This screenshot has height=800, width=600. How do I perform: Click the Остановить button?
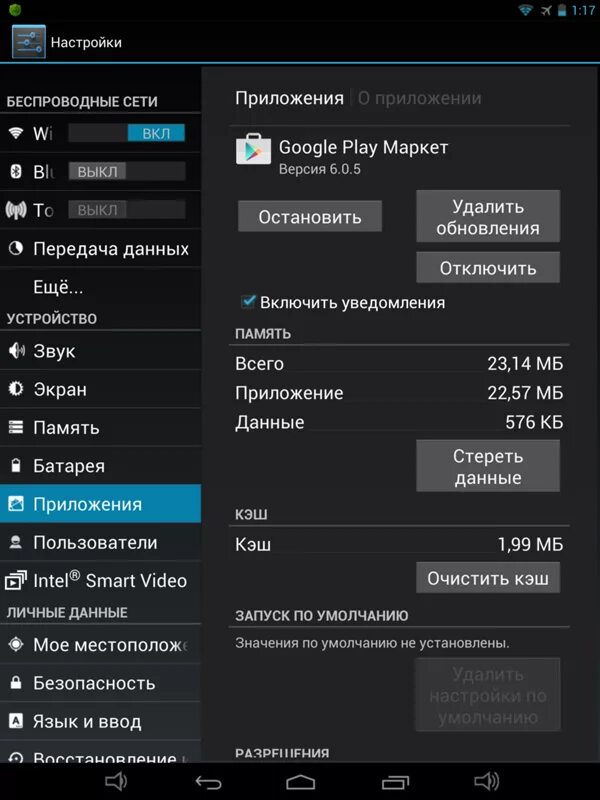tap(310, 216)
